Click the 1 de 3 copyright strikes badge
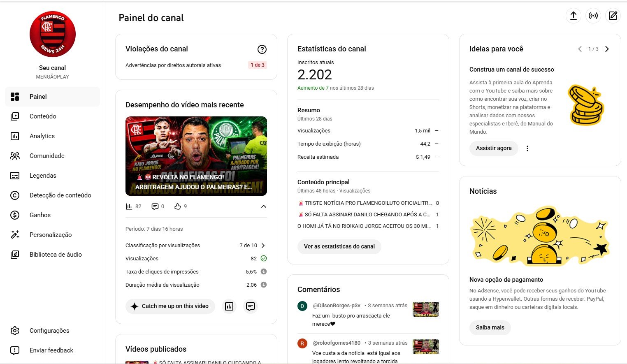 point(258,65)
